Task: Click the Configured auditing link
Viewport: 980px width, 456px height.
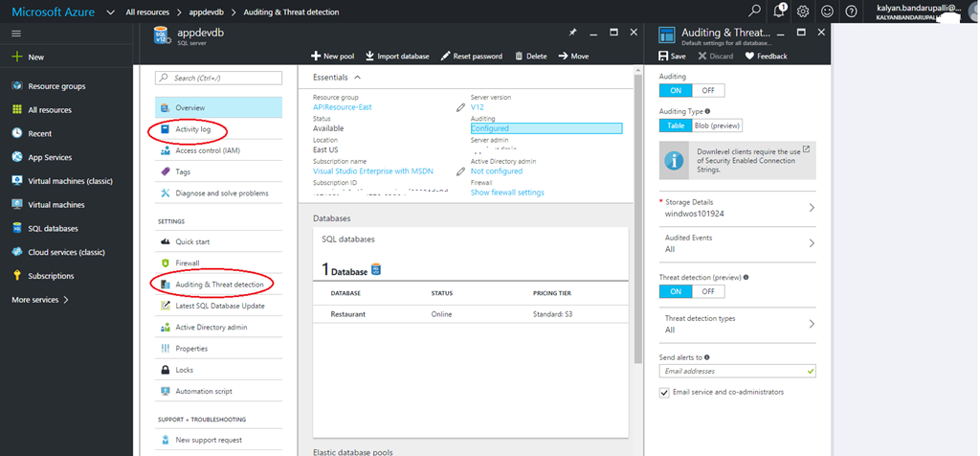Action: point(546,128)
